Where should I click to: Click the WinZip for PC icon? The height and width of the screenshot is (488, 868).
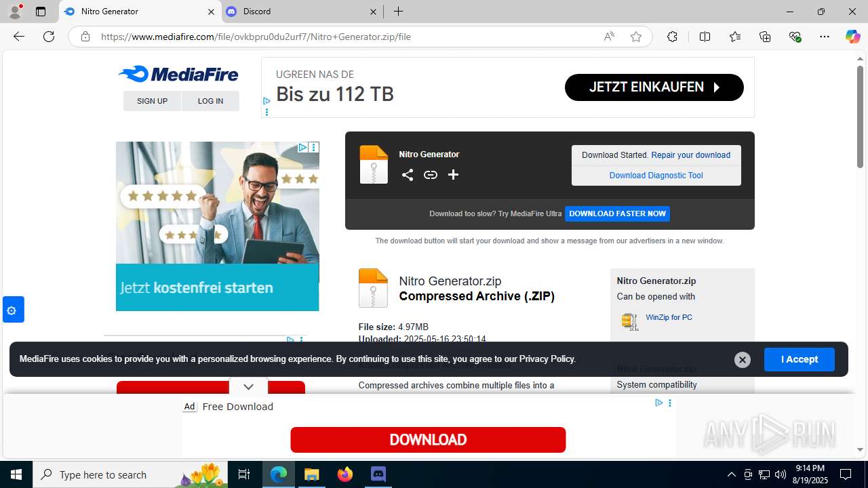[630, 321]
